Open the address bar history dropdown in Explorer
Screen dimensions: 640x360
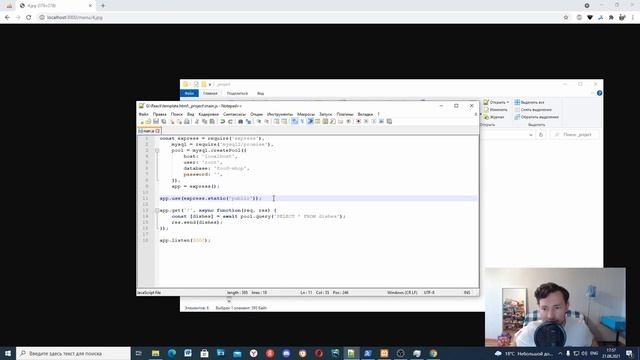click(531, 135)
